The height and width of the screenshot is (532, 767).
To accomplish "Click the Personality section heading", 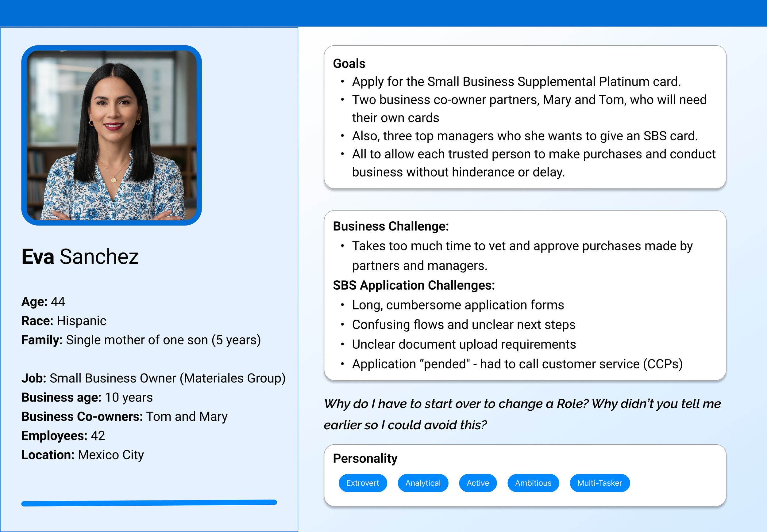I will click(x=365, y=458).
